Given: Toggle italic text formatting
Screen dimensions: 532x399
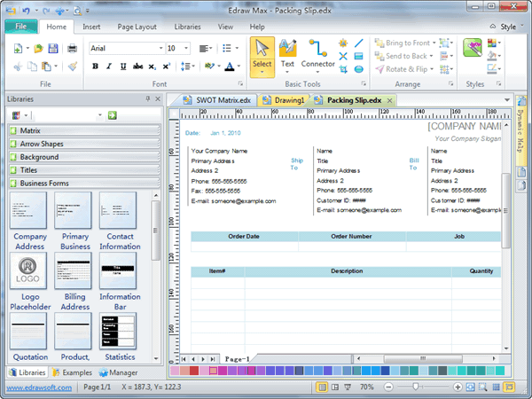Looking at the screenshot, I should pos(109,66).
